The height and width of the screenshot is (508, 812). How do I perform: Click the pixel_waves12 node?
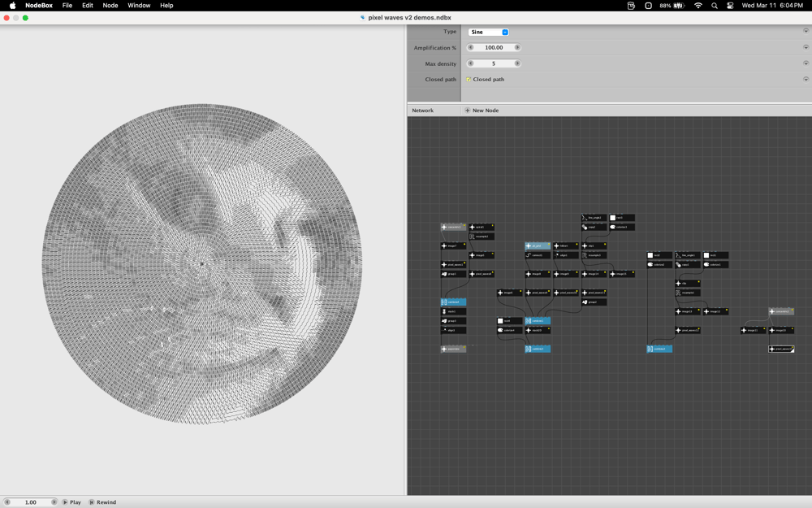tap(688, 330)
